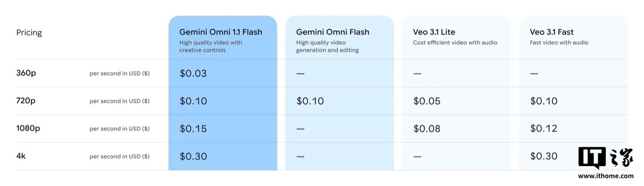Click the Pricing table title
This screenshot has height=186, width=644.
pyautogui.click(x=29, y=33)
